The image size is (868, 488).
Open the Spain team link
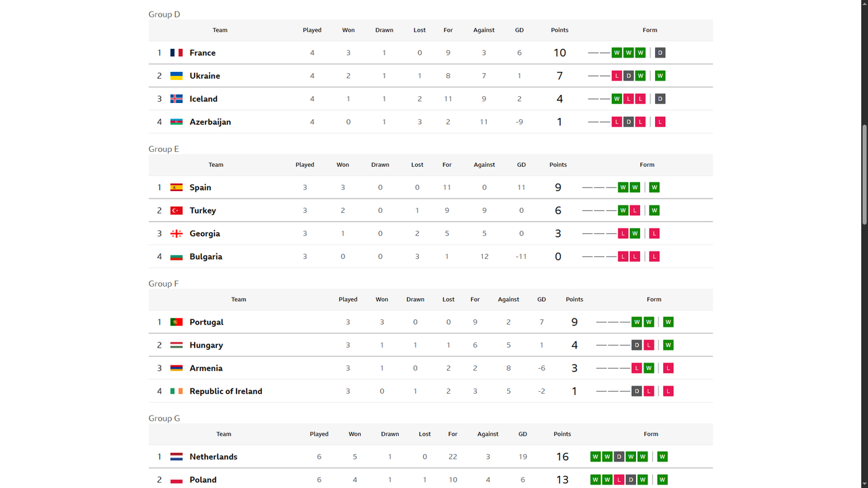coord(201,188)
